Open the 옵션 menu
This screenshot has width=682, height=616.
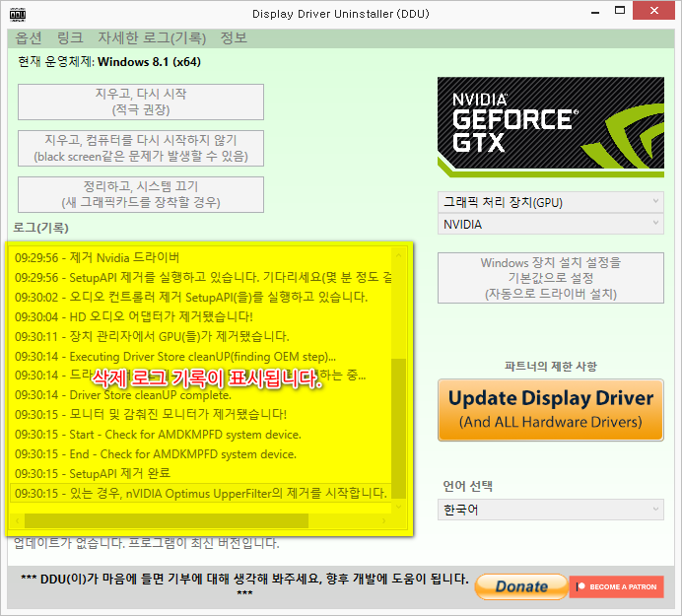[29, 38]
